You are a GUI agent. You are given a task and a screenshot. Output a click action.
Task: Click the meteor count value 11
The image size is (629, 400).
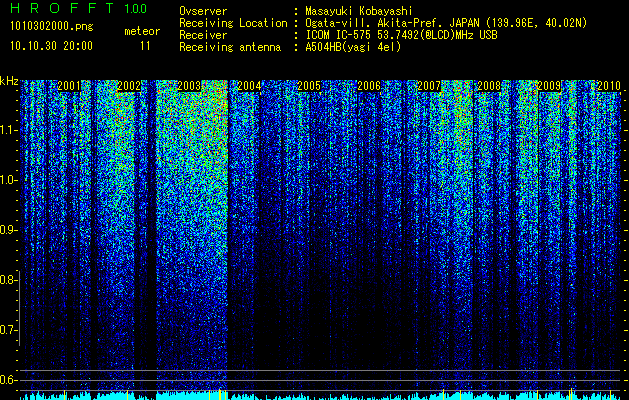145,46
